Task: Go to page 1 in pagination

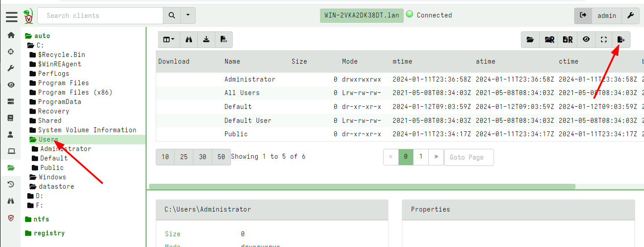Action: [x=420, y=157]
